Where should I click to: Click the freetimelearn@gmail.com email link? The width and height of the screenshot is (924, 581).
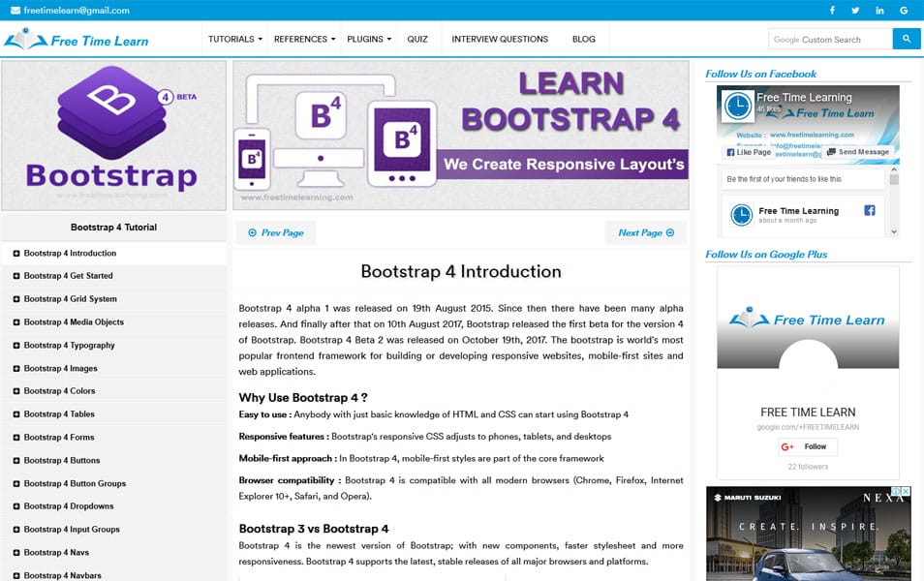coord(77,10)
